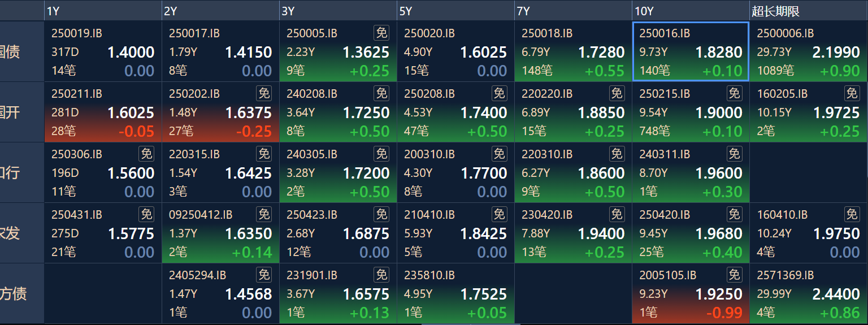Click the 免 badge on 160205.IB

(x=852, y=93)
